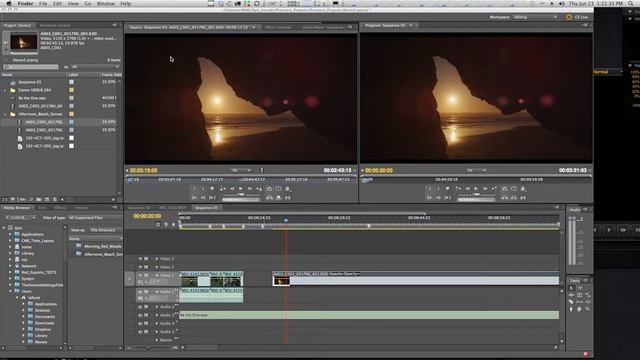640x360 pixels.
Task: Set unnumbered marker in Source monitor
Action: (212, 189)
